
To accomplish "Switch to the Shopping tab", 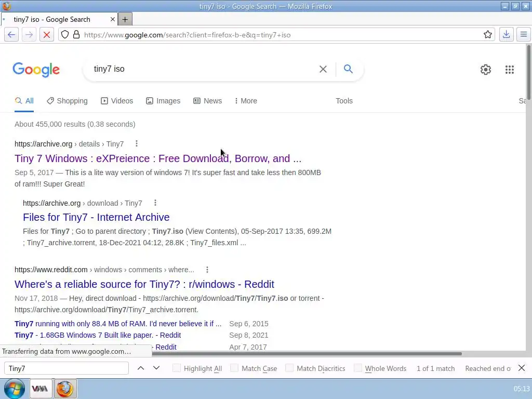I will click(x=67, y=101).
